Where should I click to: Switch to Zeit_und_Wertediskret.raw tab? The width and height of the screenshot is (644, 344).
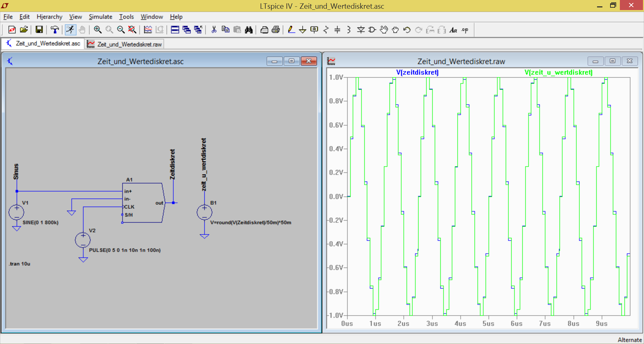(x=124, y=44)
